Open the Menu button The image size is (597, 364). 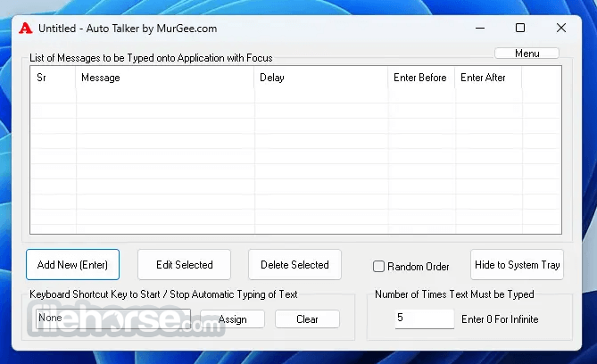point(527,54)
